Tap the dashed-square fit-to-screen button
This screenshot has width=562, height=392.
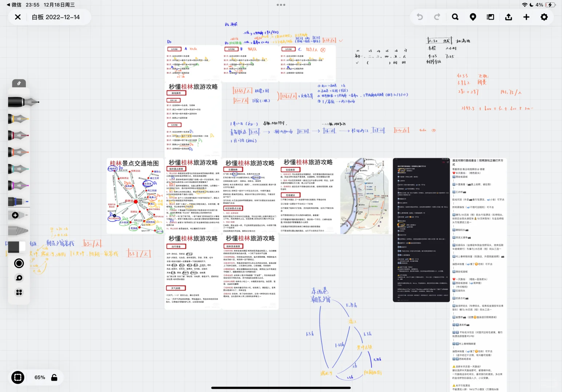click(17, 377)
